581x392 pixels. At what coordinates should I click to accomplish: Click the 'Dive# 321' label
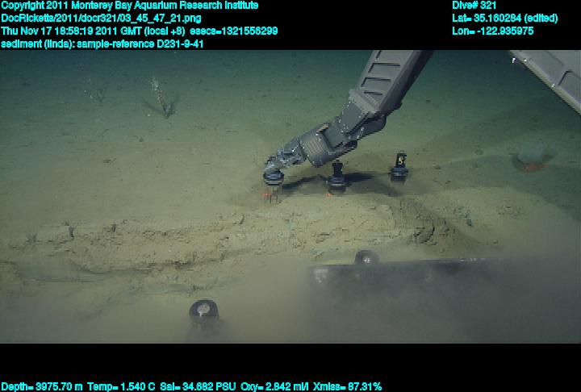474,6
